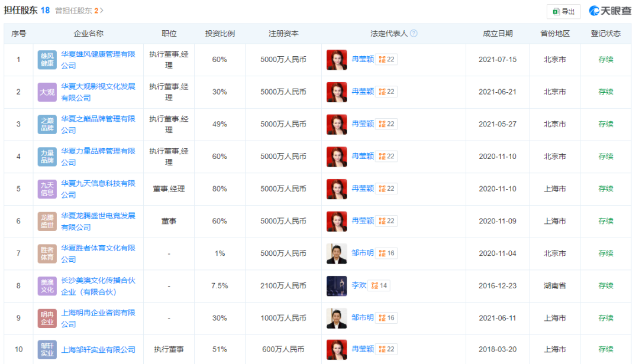Screen dimensions: 639x364
Task: Click the 企业名称 column header
Action: (88, 34)
